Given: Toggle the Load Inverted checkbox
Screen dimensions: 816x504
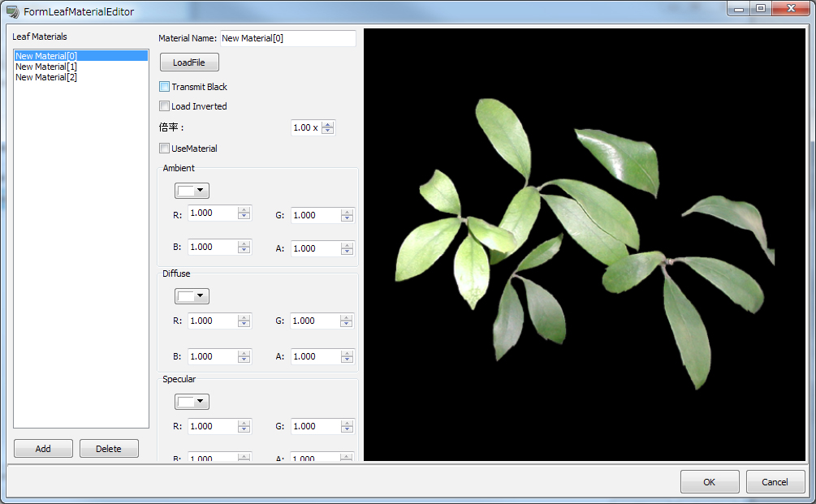Looking at the screenshot, I should (x=165, y=106).
